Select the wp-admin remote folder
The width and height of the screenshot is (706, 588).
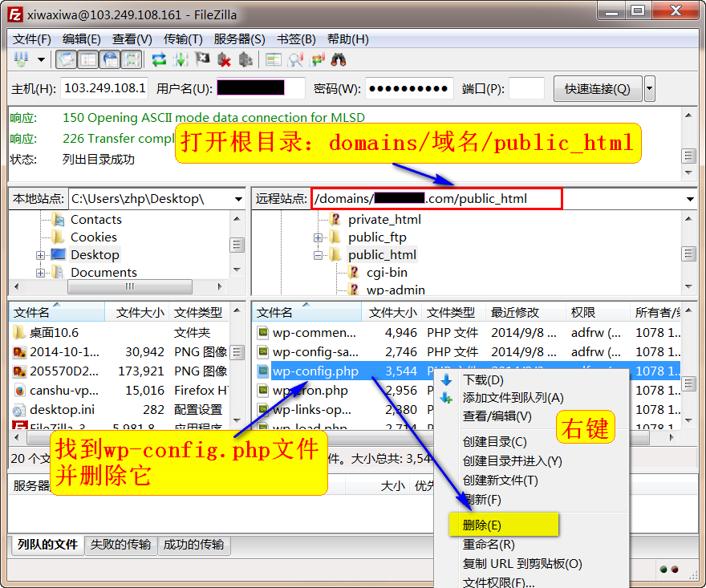[x=396, y=290]
